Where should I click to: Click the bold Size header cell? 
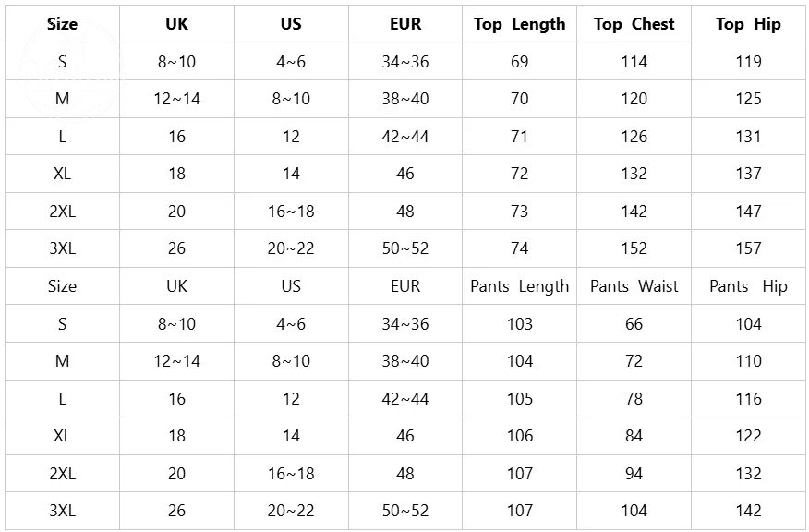pyautogui.click(x=62, y=24)
